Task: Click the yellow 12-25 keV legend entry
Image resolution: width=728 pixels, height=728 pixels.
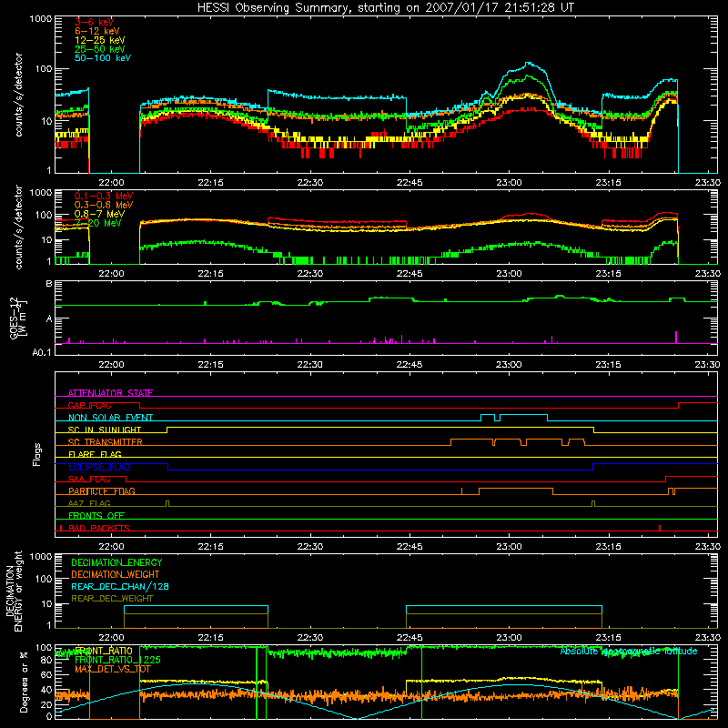Action: click(100, 40)
